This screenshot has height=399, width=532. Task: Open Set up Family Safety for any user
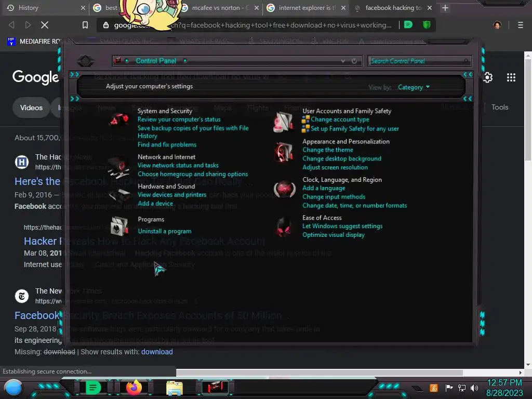(355, 129)
